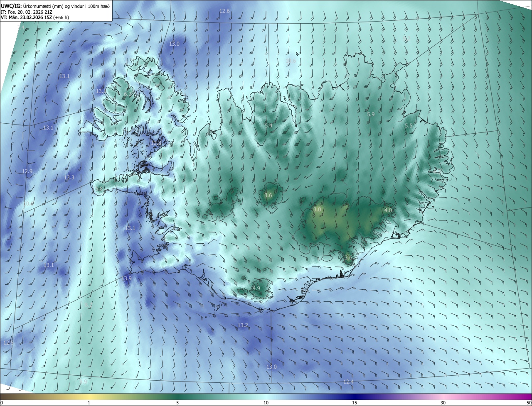Click the 12.6 value label
Viewport: 532px width, 406px height.
(x=224, y=11)
